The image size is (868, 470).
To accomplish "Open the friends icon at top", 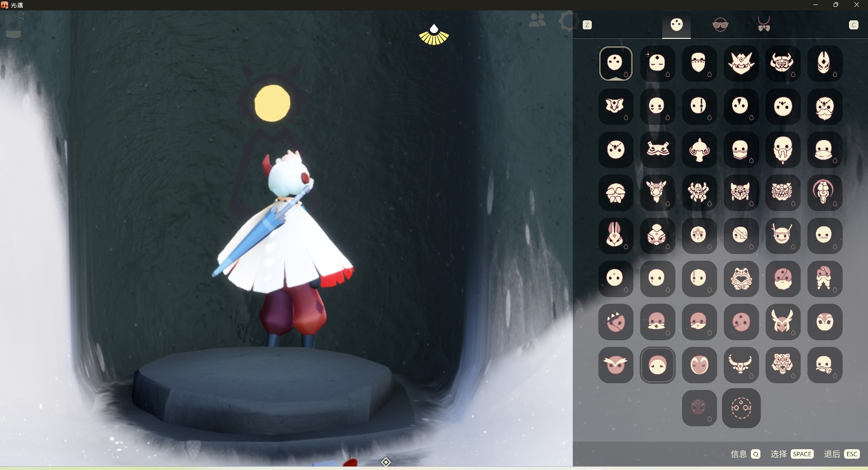I will (x=537, y=20).
